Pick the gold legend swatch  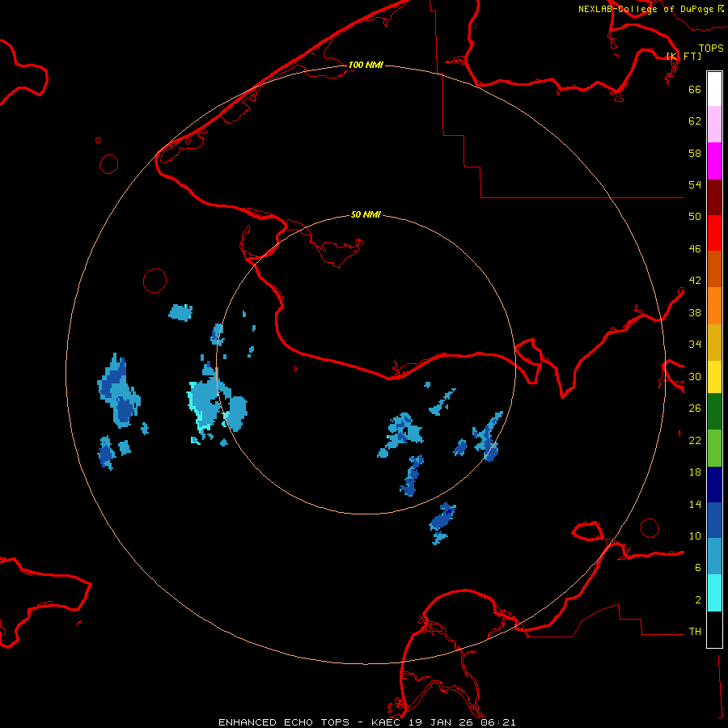click(714, 342)
